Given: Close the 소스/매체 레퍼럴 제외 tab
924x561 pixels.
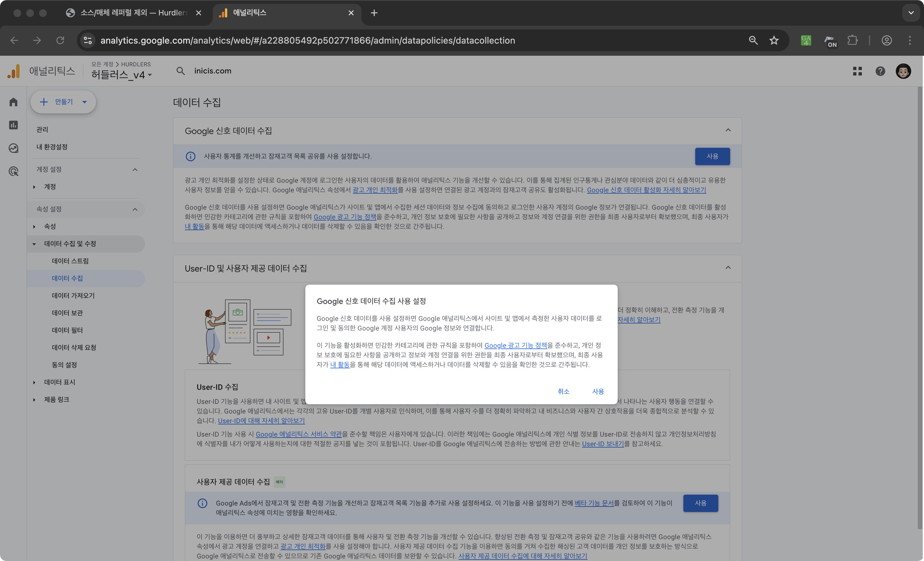Looking at the screenshot, I should (x=199, y=13).
